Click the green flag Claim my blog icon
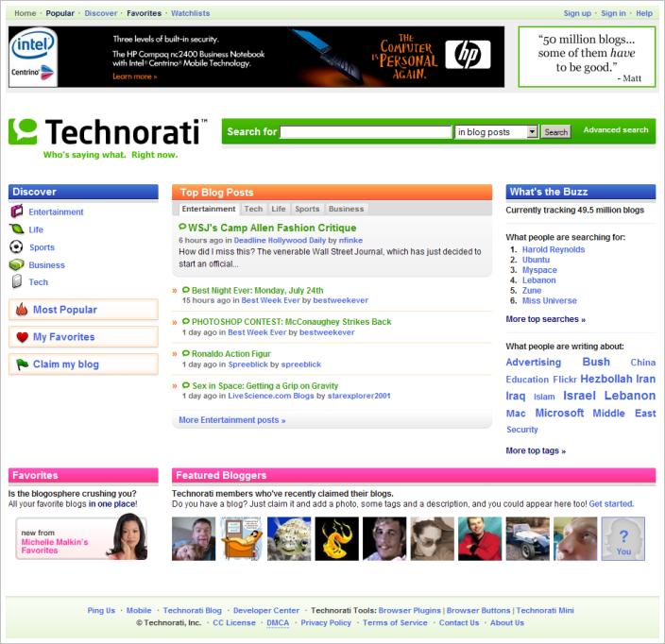Image resolution: width=665 pixels, height=644 pixels. pos(22,364)
